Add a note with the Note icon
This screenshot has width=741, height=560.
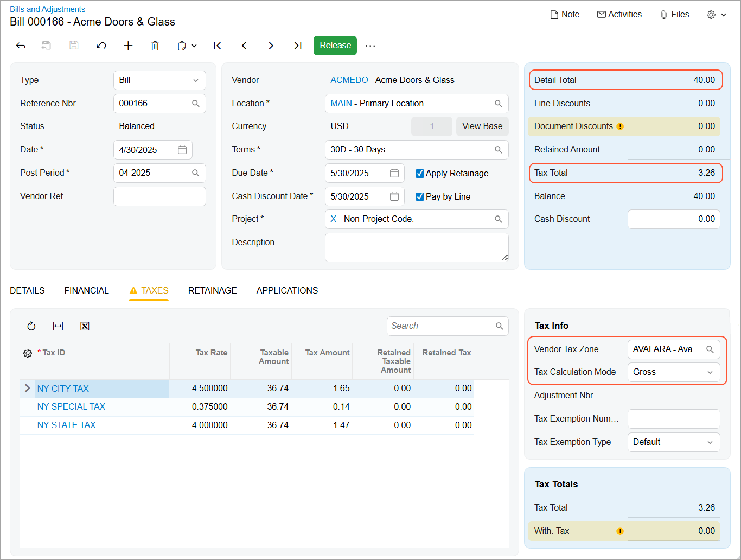click(565, 14)
